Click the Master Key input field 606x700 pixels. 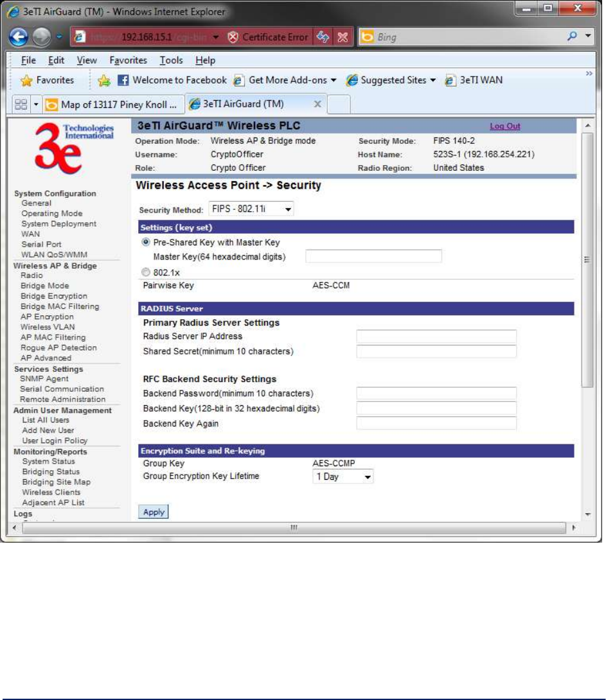373,256
